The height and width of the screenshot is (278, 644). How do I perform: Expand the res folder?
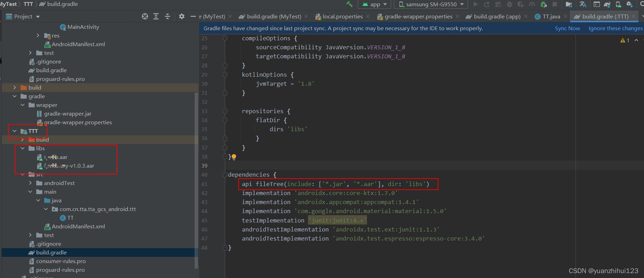[x=38, y=35]
